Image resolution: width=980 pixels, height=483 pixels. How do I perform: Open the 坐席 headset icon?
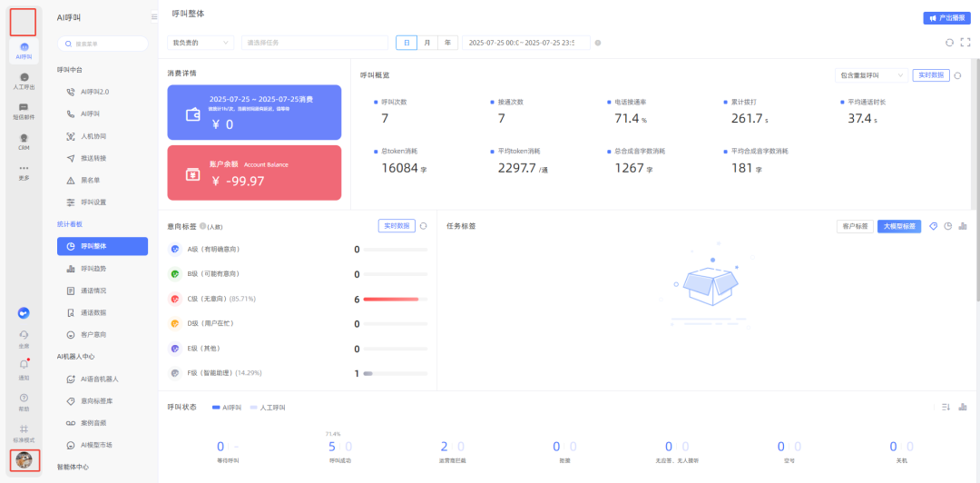pos(24,335)
